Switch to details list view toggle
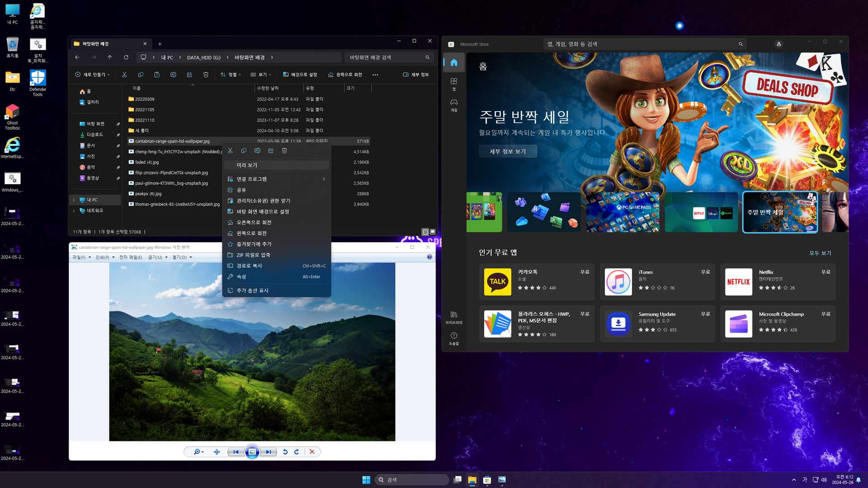868x488 pixels. tap(425, 232)
